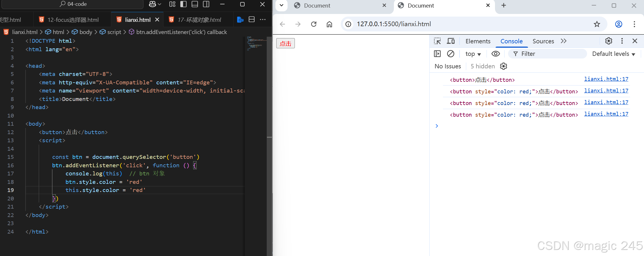The image size is (644, 256).
Task: Go forward in Chrome
Action: (298, 24)
